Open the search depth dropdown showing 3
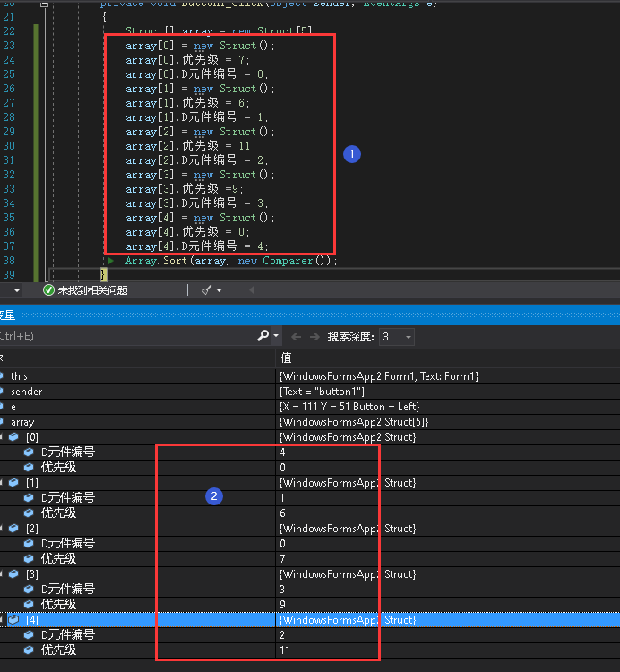The width and height of the screenshot is (620, 672). click(409, 337)
